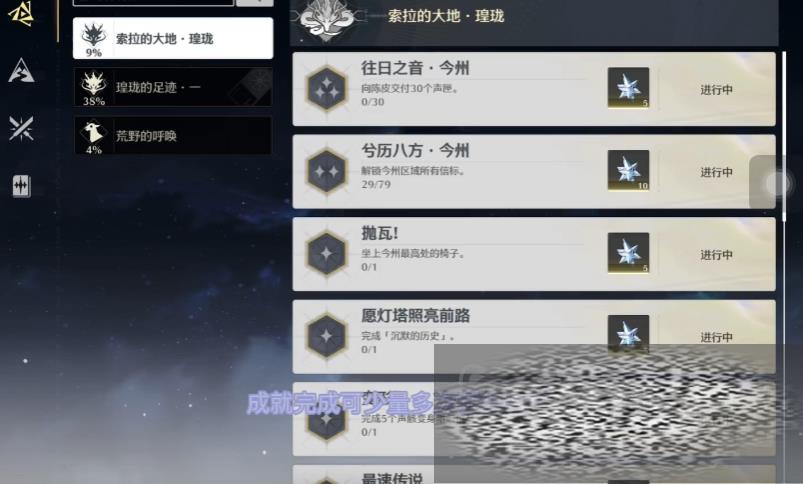Click 进行中 status for 抛瓦!
The height and width of the screenshot is (484, 803).
coord(716,255)
